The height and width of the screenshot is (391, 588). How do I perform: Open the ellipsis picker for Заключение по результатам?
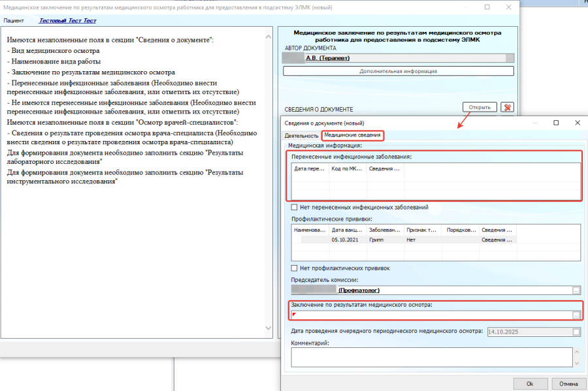(576, 315)
